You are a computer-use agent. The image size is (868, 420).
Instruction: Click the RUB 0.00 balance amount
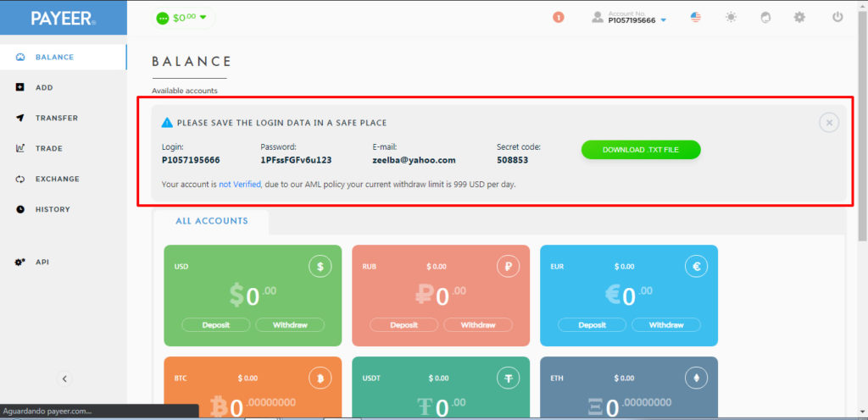pos(441,296)
